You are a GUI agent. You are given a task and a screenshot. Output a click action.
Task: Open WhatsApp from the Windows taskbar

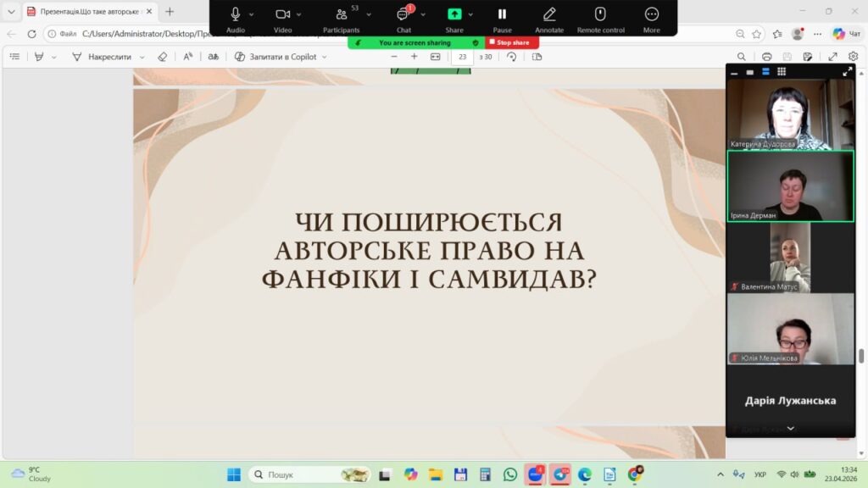click(x=510, y=474)
